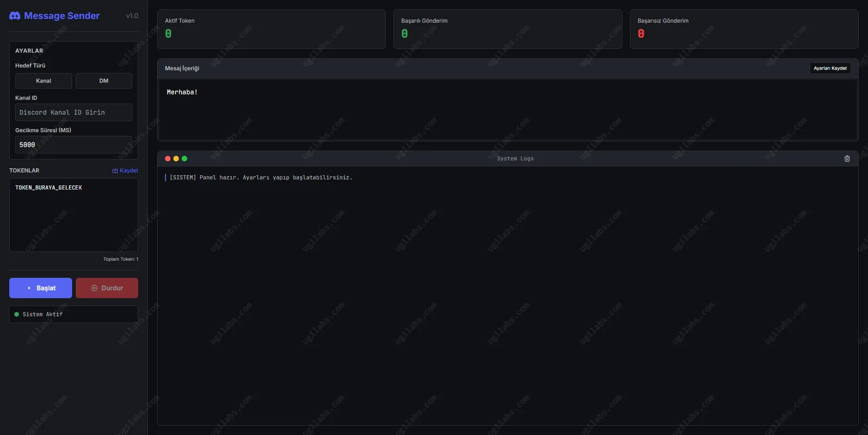868x435 pixels.
Task: Click the AYARLAR section heading
Action: (x=29, y=51)
